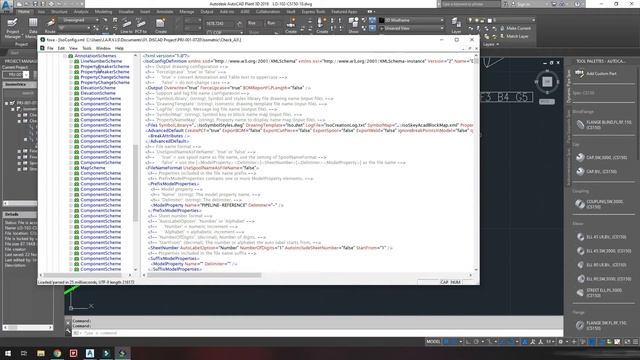This screenshot has width=640, height=360.
Task: Select the COUPLING SW 3000 part
Action: [x=599, y=204]
